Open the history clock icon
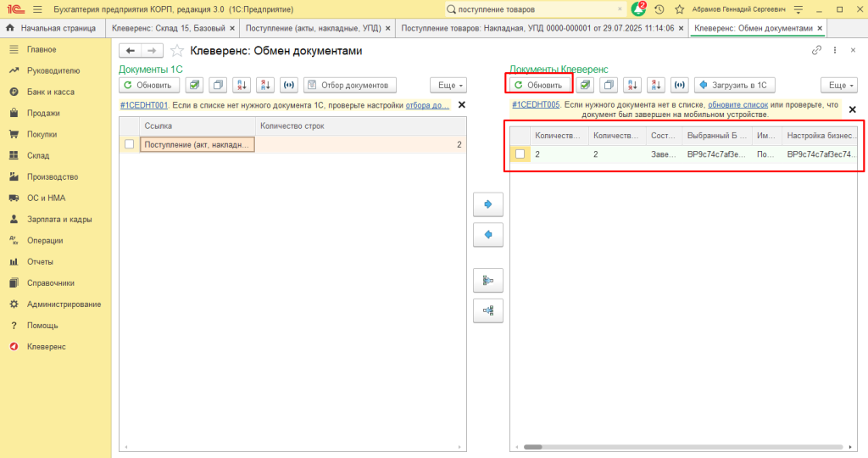 pos(659,9)
